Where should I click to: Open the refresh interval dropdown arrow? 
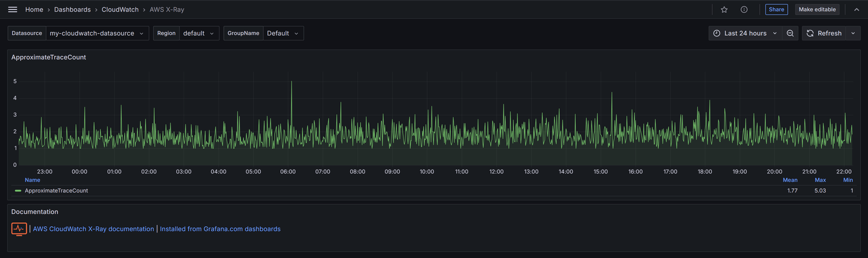[854, 34]
